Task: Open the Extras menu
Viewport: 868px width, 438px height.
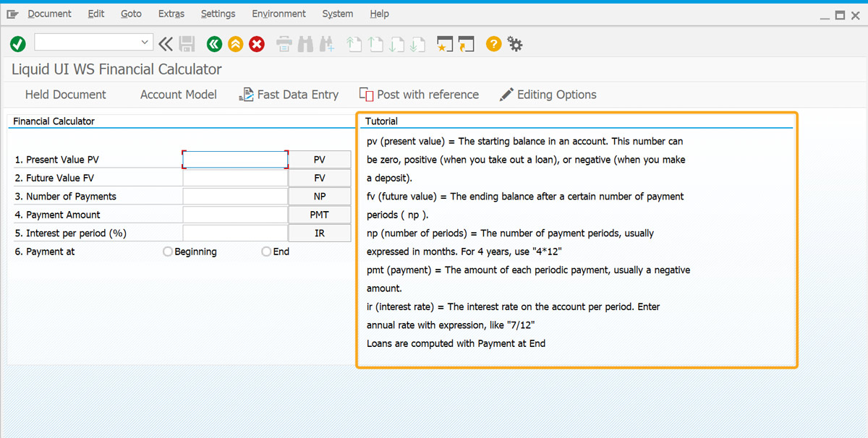Action: pyautogui.click(x=171, y=14)
